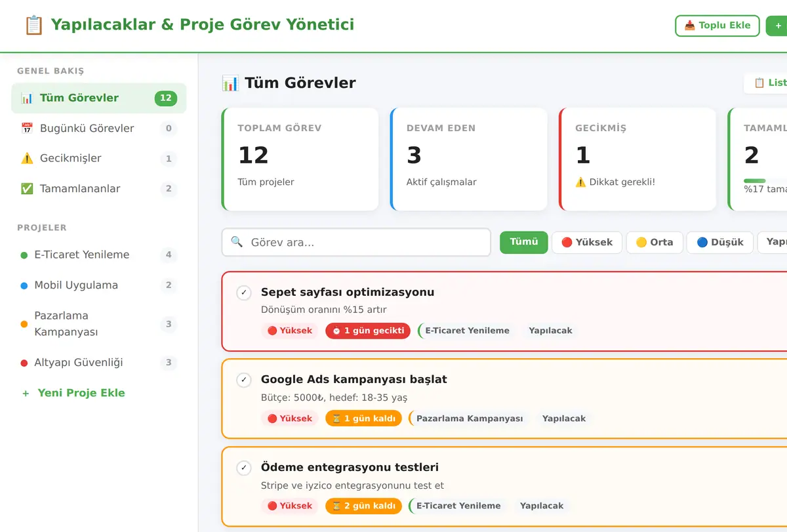Click the Toplam Görev stat card
Viewport: 787px width, 532px height.
pos(300,159)
